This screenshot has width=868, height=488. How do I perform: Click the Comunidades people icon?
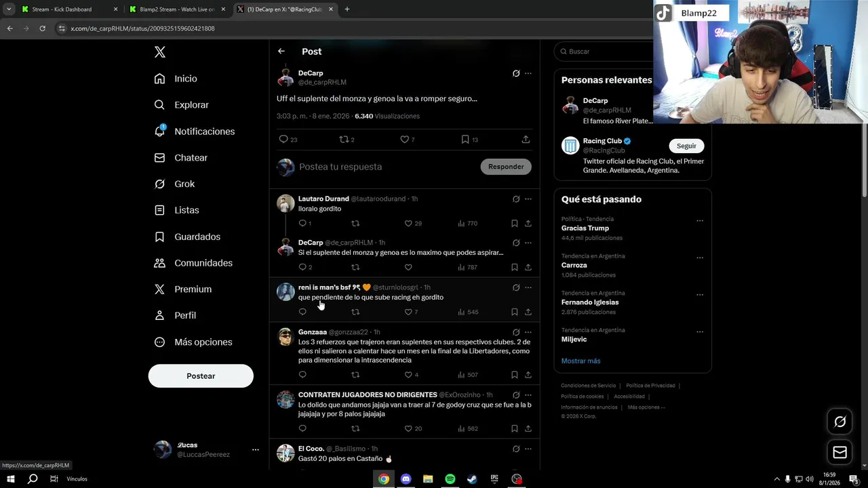pos(159,263)
